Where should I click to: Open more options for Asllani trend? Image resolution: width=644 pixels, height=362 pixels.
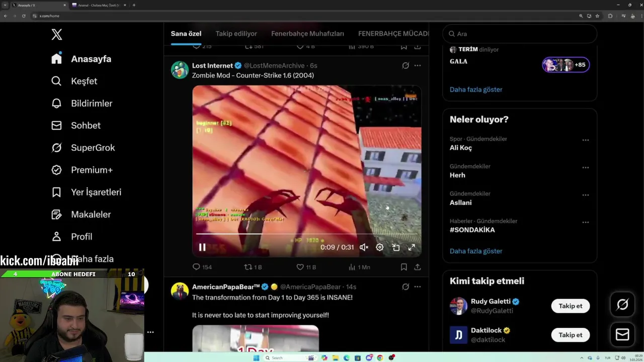pyautogui.click(x=585, y=195)
